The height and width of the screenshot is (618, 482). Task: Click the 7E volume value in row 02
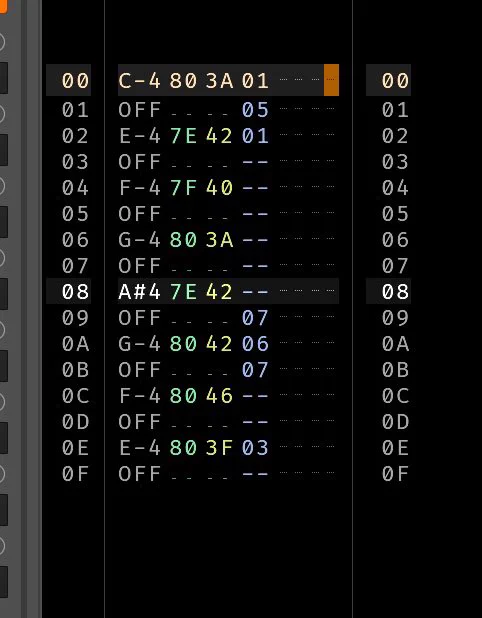(x=183, y=136)
